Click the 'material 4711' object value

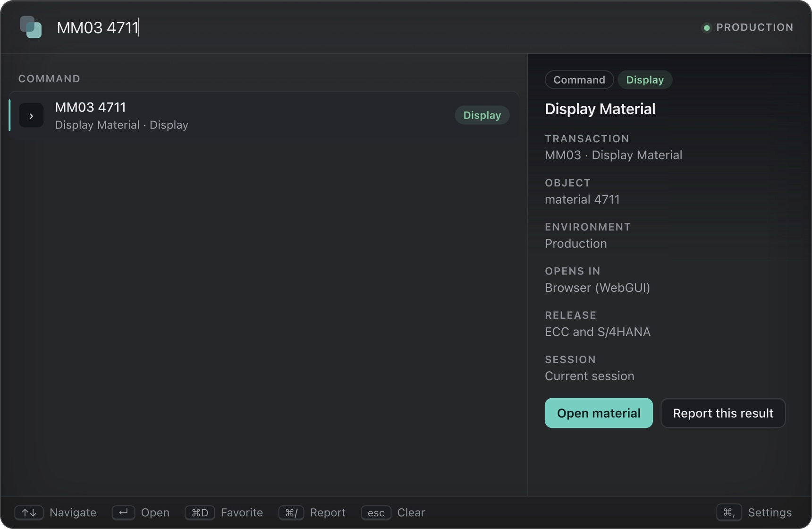click(x=582, y=199)
